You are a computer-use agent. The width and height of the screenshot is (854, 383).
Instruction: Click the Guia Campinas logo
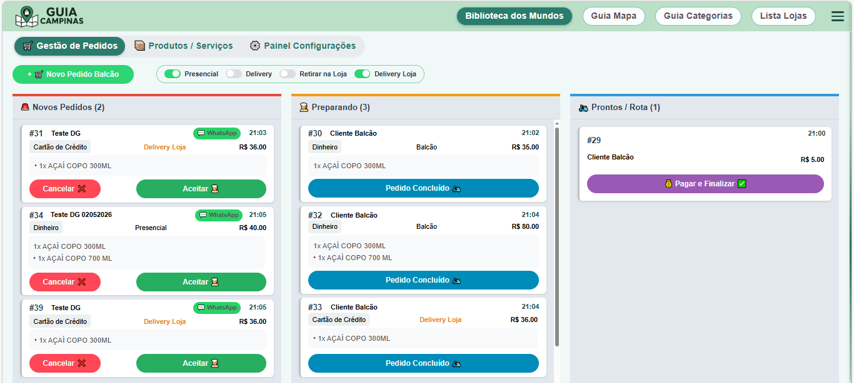point(49,16)
